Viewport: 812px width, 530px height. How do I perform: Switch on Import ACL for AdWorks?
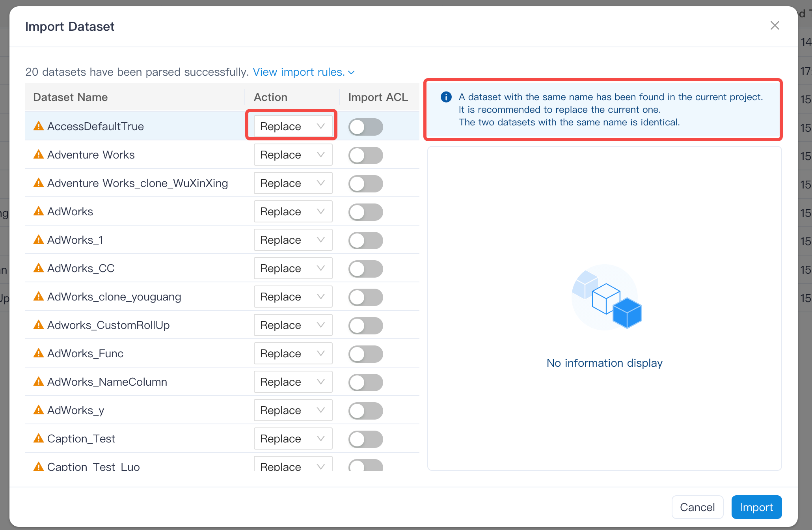[x=366, y=212]
